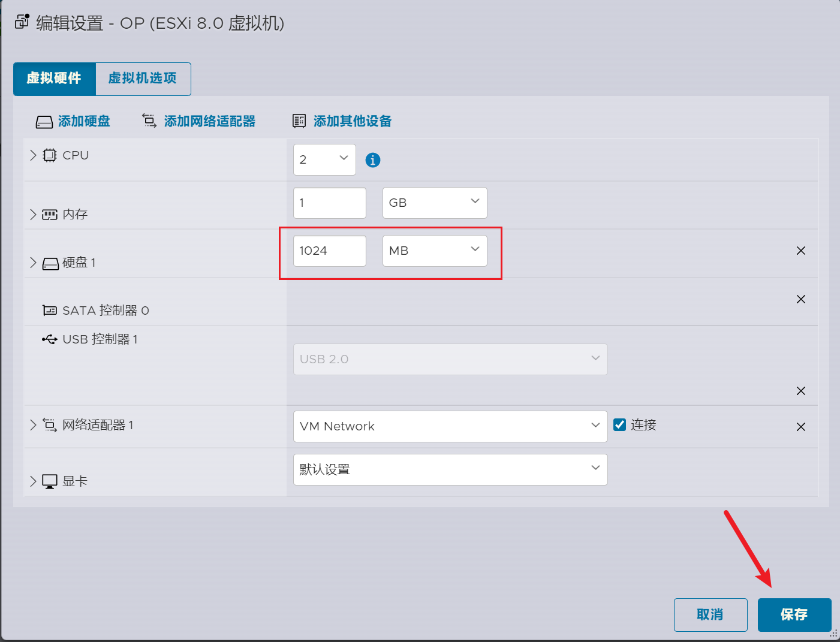Viewport: 840px width, 642px height.
Task: Click the 内存 label text
Action: 75,215
